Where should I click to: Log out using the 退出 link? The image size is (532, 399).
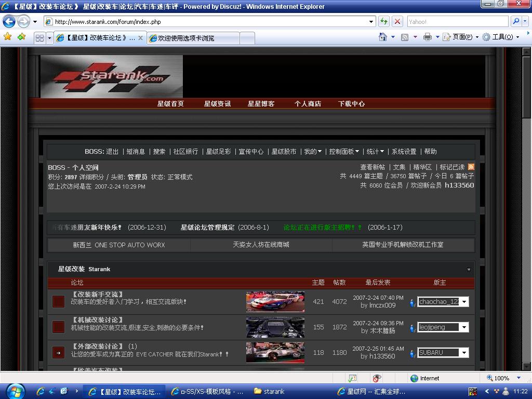(x=112, y=152)
